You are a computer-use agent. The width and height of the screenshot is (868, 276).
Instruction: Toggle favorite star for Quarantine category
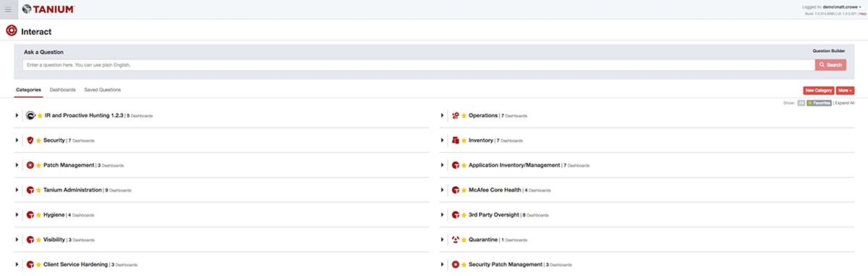[x=464, y=239]
